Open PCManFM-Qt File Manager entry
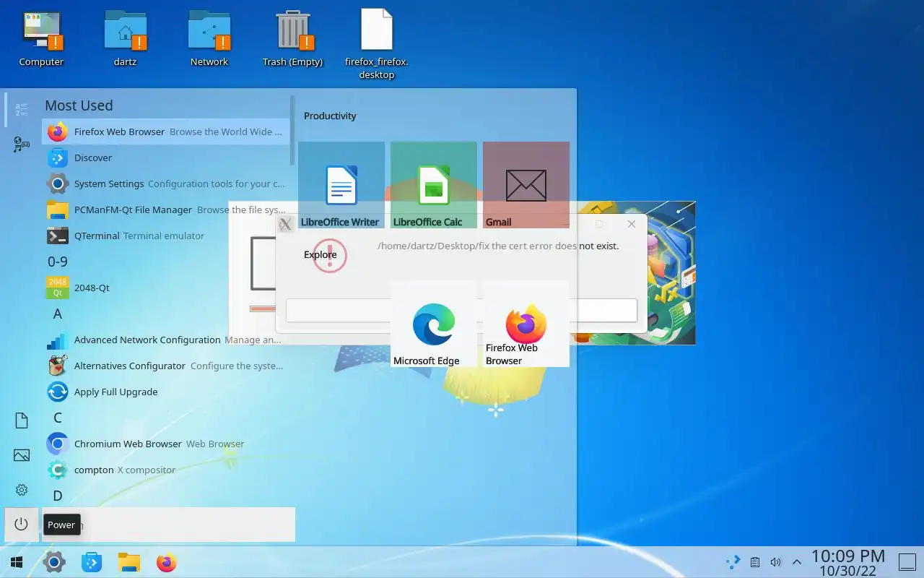This screenshot has width=924, height=578. tap(166, 210)
